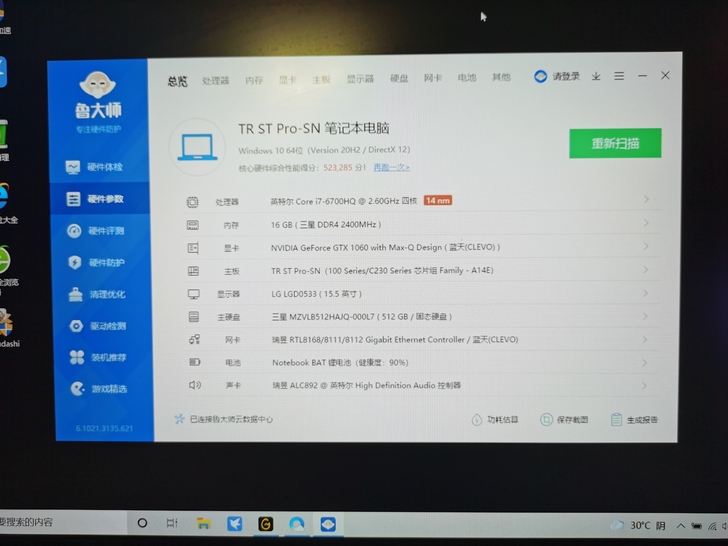Switch to the 网卡 tab
Image resolution: width=728 pixels, height=546 pixels.
click(x=433, y=78)
